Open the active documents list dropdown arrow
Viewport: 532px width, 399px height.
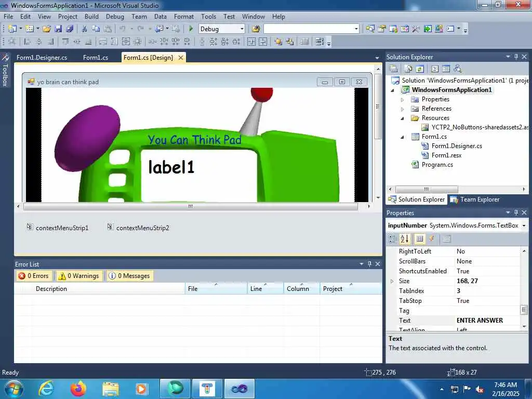(377, 58)
